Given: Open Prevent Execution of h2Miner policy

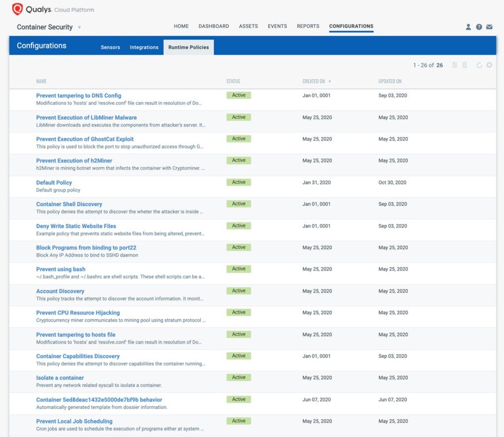Looking at the screenshot, I should 74,160.
